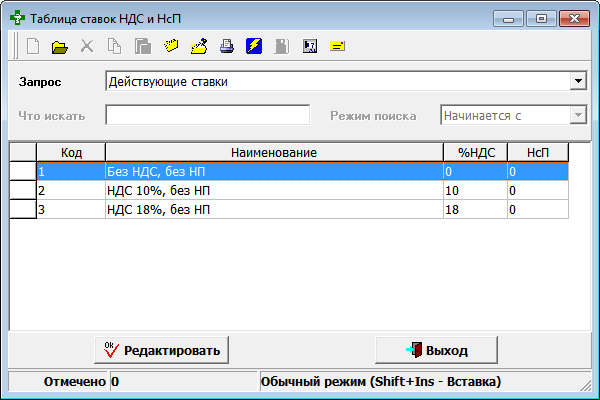This screenshot has width=600, height=400.
Task: Open the Запрос dropdown arrow
Action: pyautogui.click(x=578, y=81)
